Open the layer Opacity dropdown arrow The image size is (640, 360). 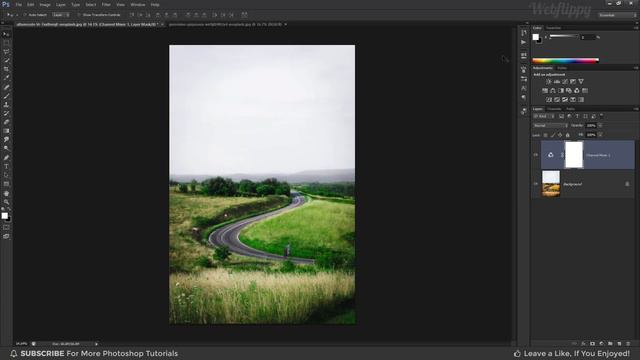(600, 126)
